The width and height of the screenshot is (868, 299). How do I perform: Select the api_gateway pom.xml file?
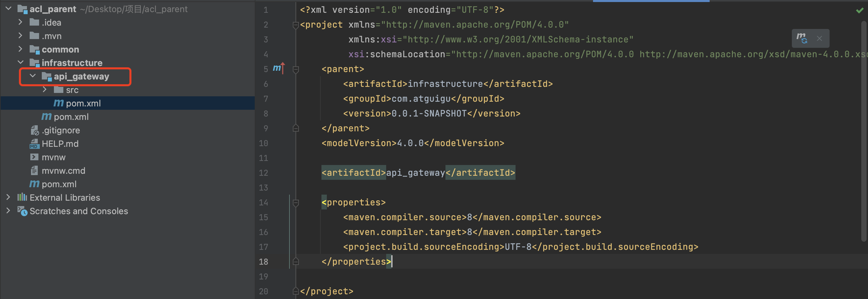(83, 103)
